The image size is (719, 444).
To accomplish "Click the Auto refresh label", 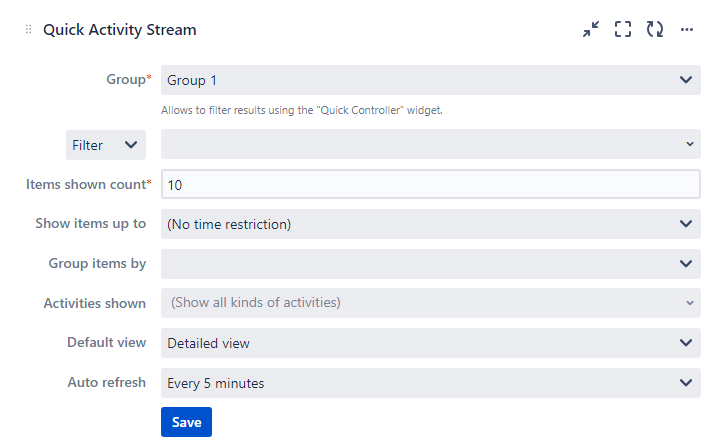I will (x=106, y=382).
